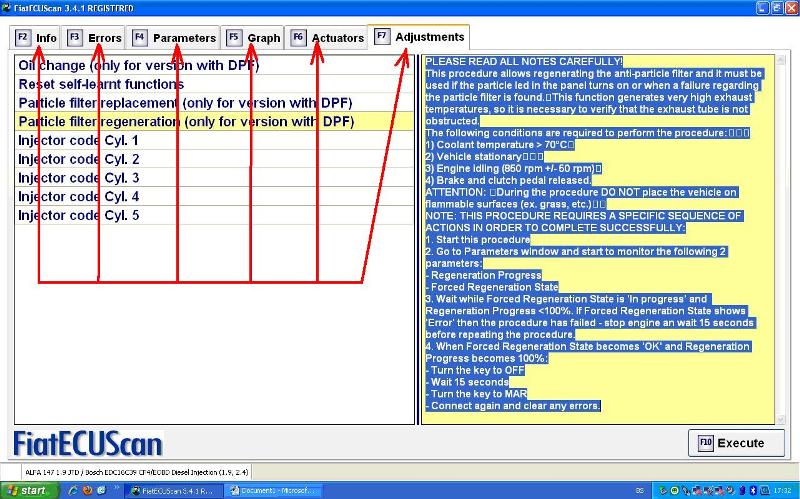Select Injector code Cyl. 1
Image resolution: width=800 pixels, height=499 pixels.
(x=214, y=140)
